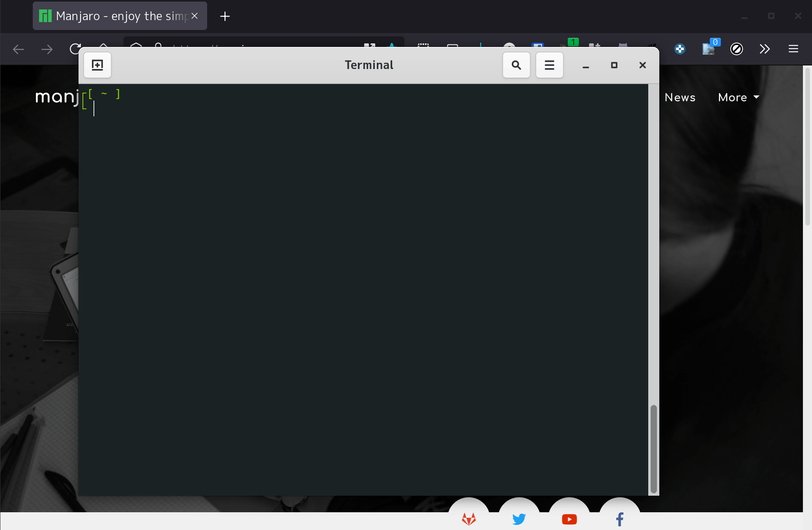Screen dimensions: 812x530
Task: Open the News page link
Action: point(680,97)
